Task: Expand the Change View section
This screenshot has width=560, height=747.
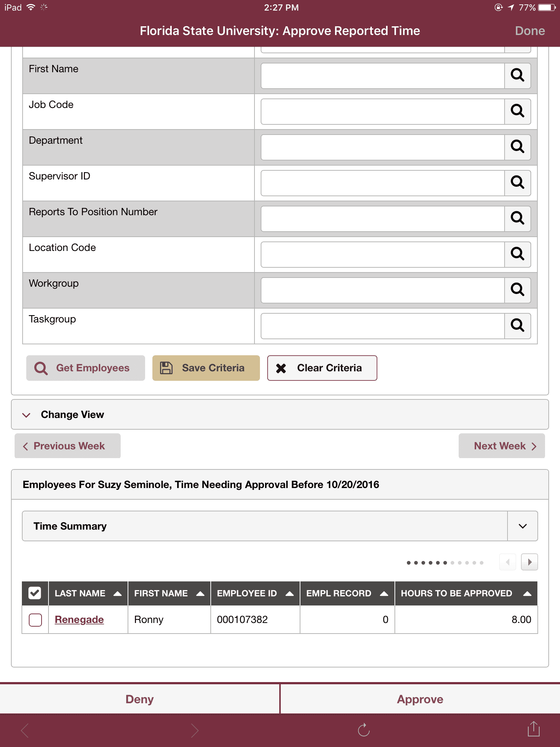Action: pyautogui.click(x=280, y=415)
